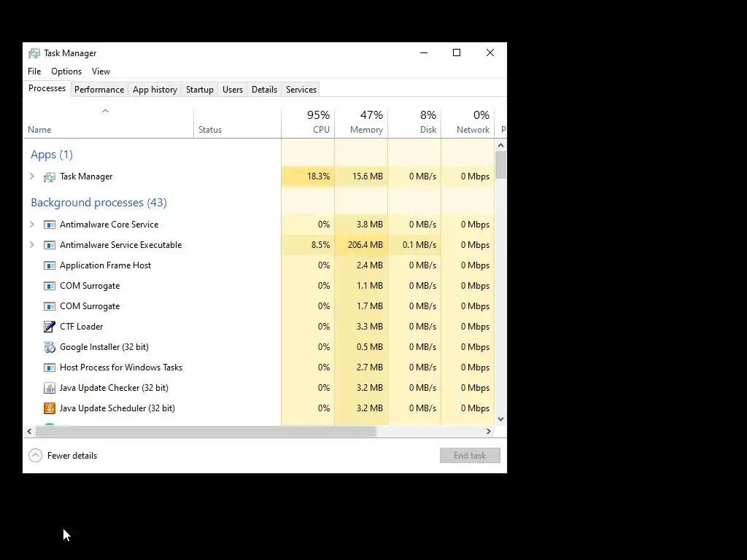Sort by the Name column header
This screenshot has width=747, height=560.
[108, 122]
